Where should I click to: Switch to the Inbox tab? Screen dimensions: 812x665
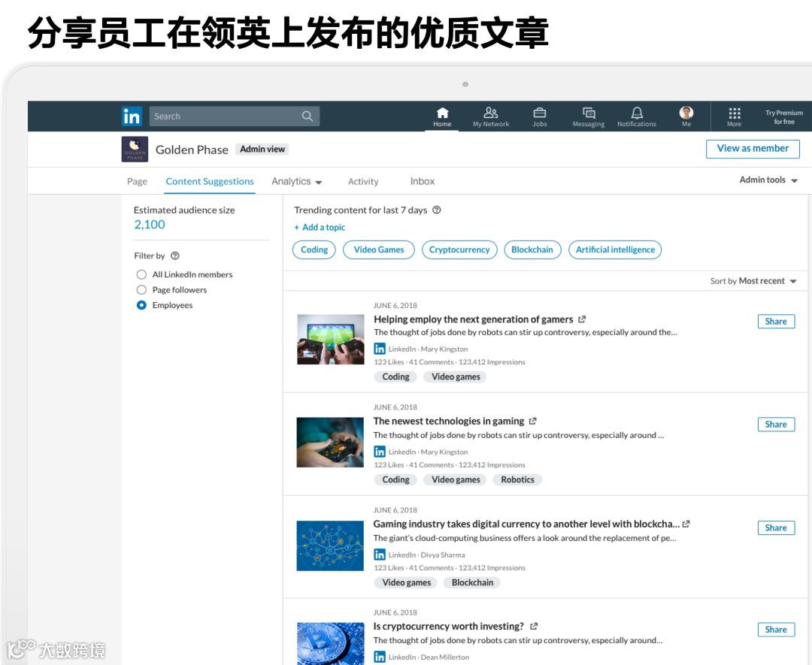tap(423, 181)
